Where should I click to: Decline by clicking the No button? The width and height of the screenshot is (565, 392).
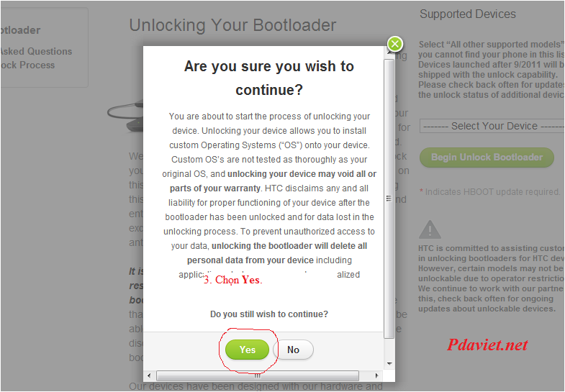pyautogui.click(x=294, y=350)
